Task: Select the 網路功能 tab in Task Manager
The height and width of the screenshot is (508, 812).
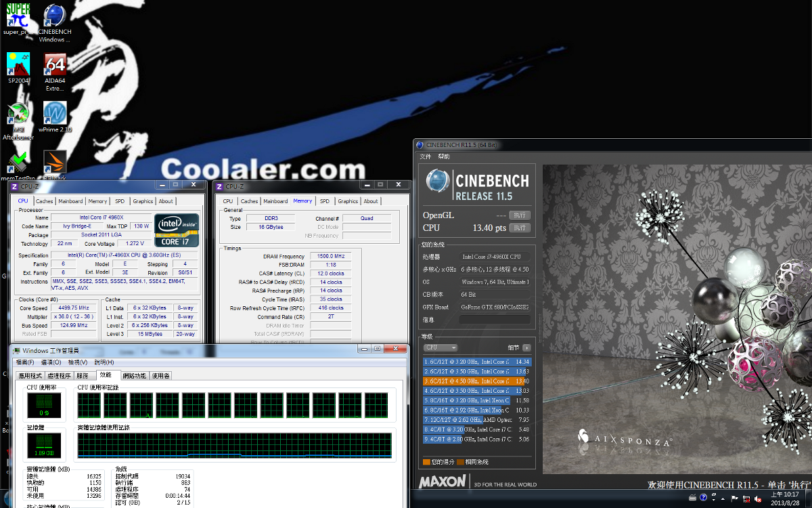Action: (x=134, y=375)
